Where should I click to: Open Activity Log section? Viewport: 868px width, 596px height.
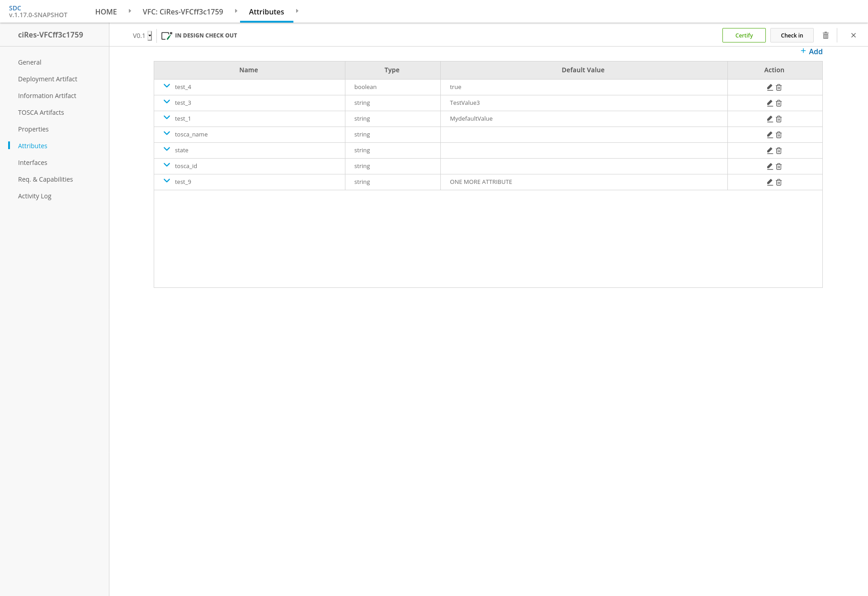point(34,196)
